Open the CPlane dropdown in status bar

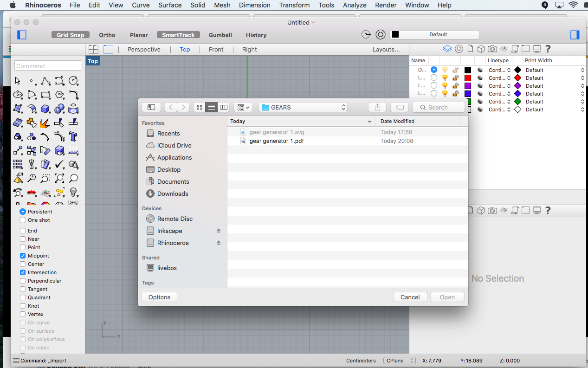[400, 361]
